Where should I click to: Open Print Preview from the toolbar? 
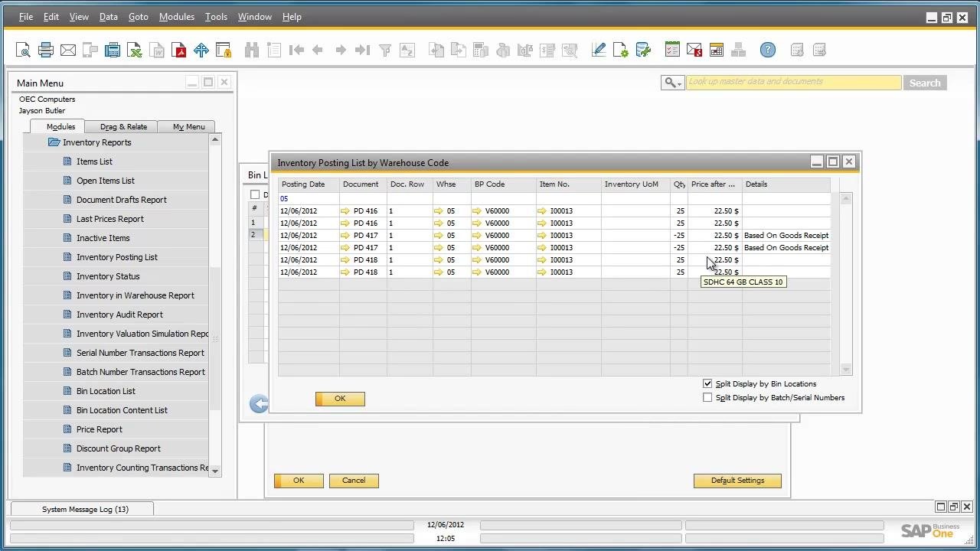point(23,51)
